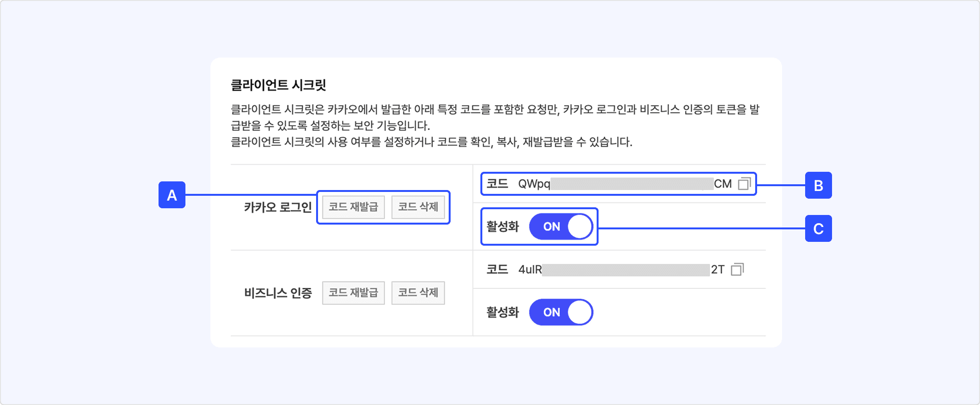Turn off the 카카오 로그인 활성화 switch
Viewport: 980px width, 405px height.
(561, 226)
